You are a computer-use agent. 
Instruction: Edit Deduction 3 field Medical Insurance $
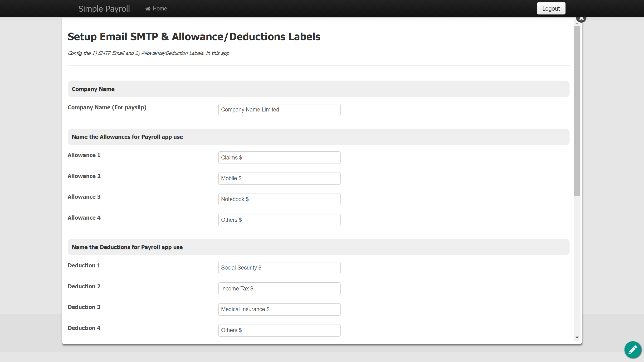click(279, 309)
